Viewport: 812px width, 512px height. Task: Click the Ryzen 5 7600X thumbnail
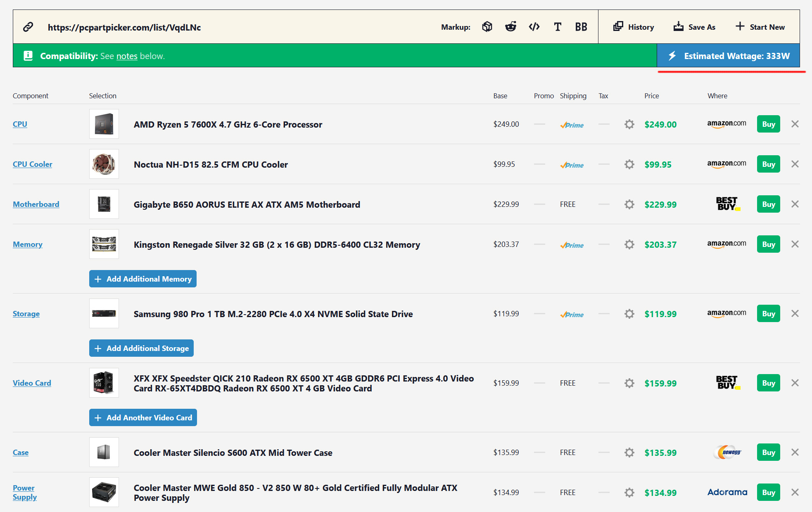tap(104, 124)
